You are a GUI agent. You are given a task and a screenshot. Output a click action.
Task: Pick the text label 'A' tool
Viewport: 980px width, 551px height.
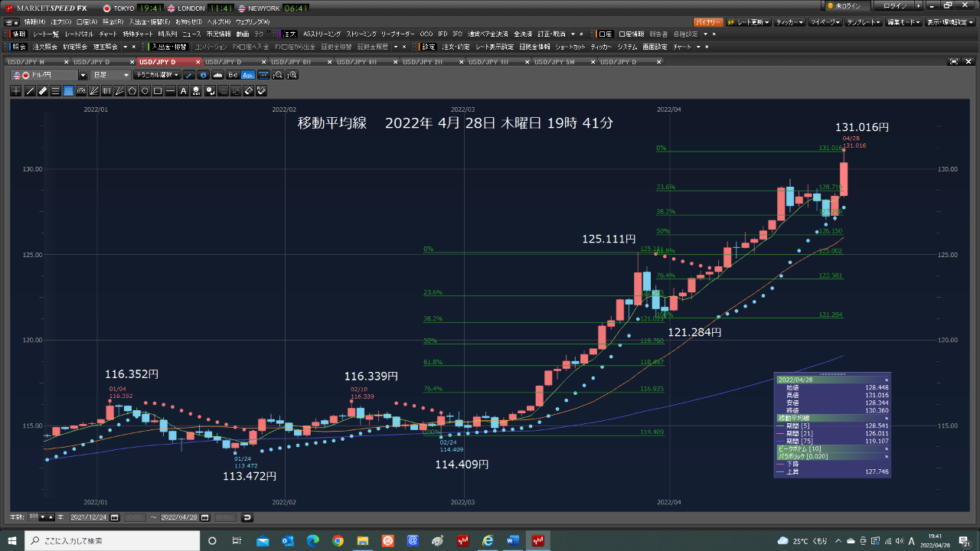click(183, 91)
